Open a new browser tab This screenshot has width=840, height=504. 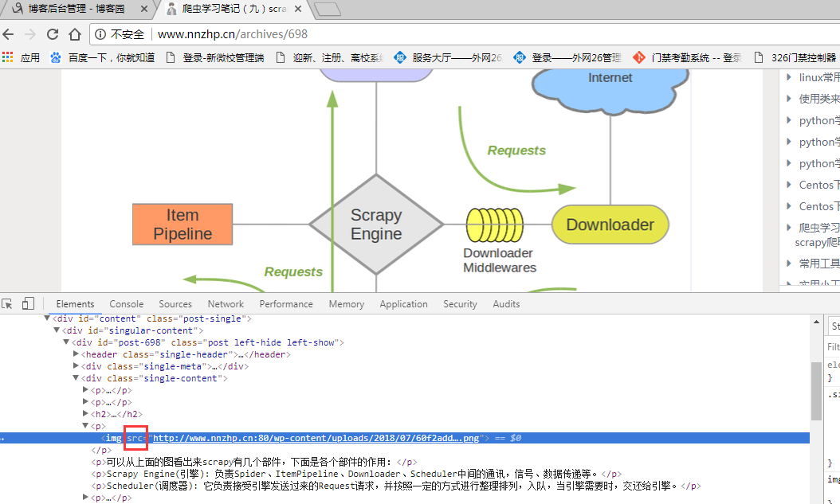[327, 9]
